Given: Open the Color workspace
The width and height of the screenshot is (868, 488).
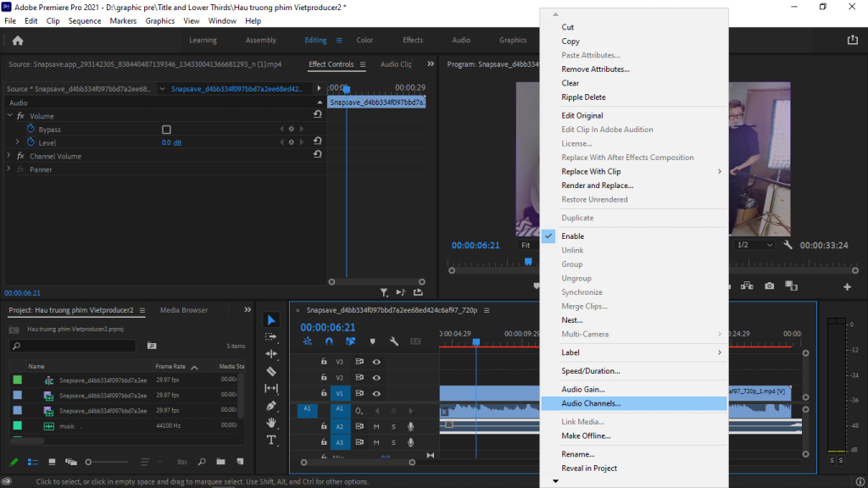Looking at the screenshot, I should coord(364,40).
